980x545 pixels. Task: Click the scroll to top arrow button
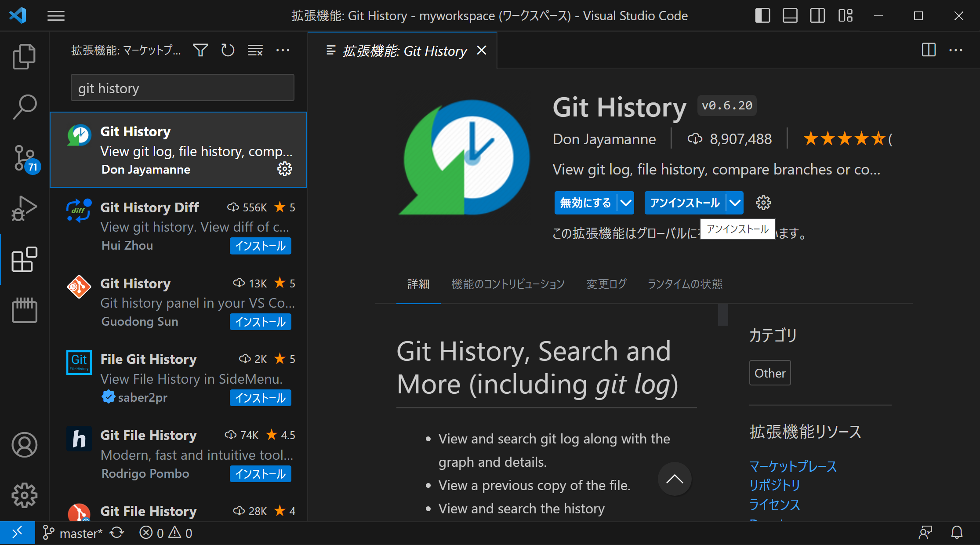[675, 479]
